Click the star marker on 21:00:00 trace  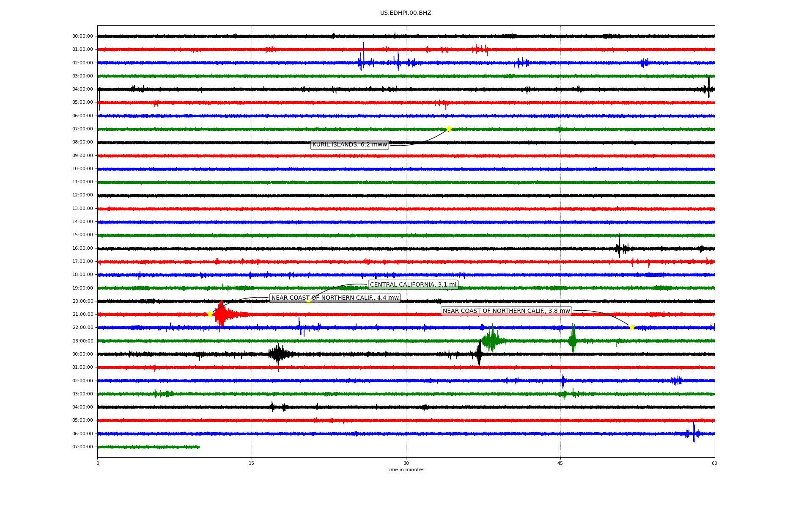tap(209, 314)
